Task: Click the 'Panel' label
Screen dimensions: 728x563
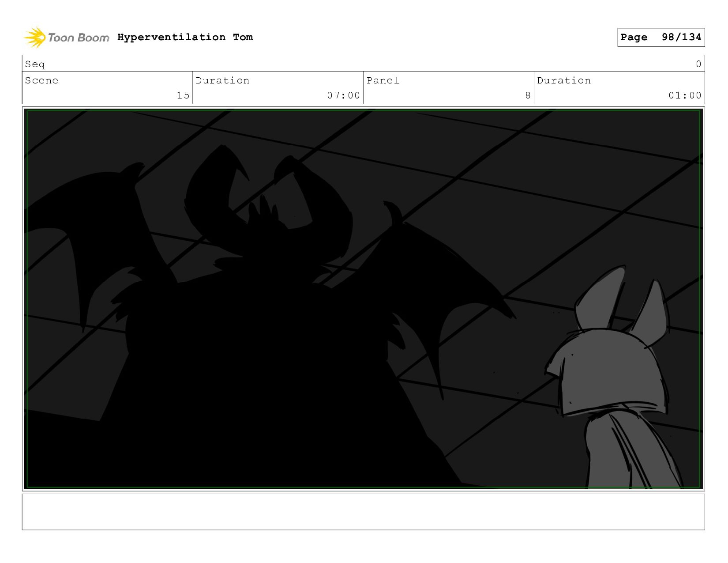Action: click(x=383, y=80)
